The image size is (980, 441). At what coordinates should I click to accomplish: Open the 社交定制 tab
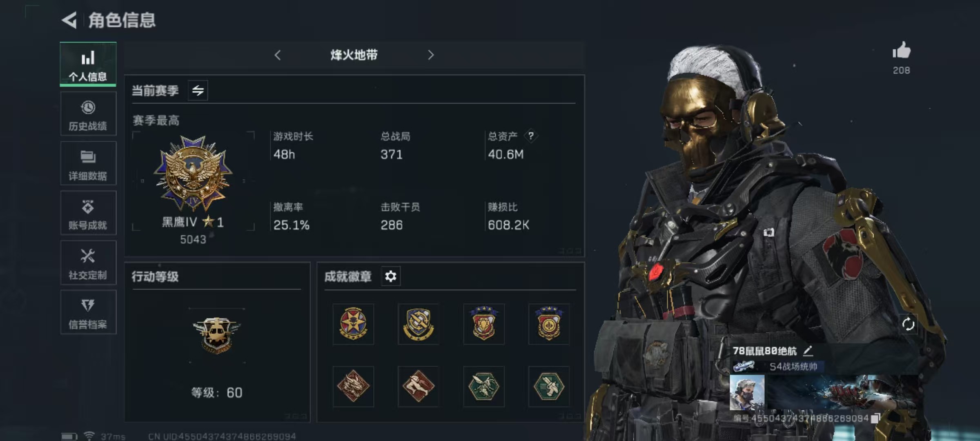click(x=88, y=263)
